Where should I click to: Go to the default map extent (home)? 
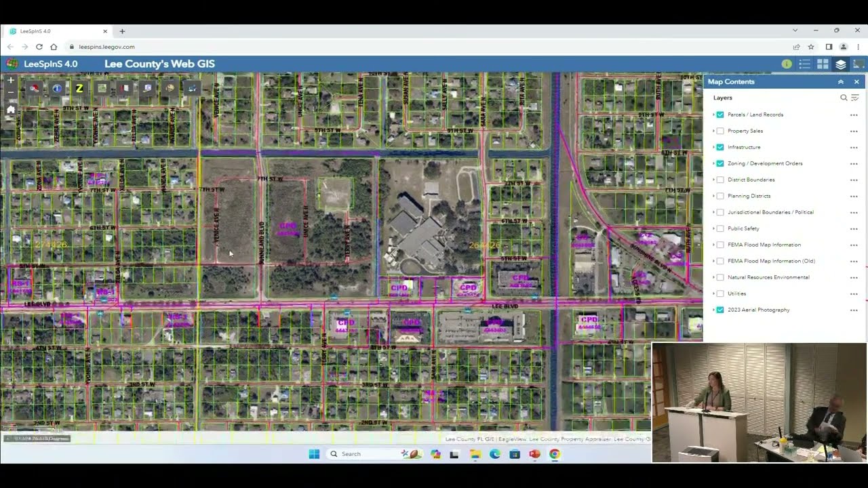11,108
